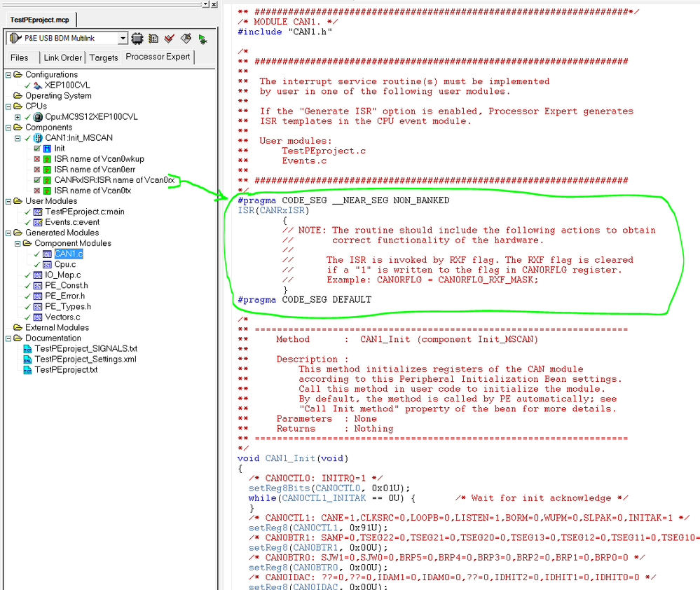The height and width of the screenshot is (590, 700).
Task: Switch to the Files tab
Action: point(19,57)
